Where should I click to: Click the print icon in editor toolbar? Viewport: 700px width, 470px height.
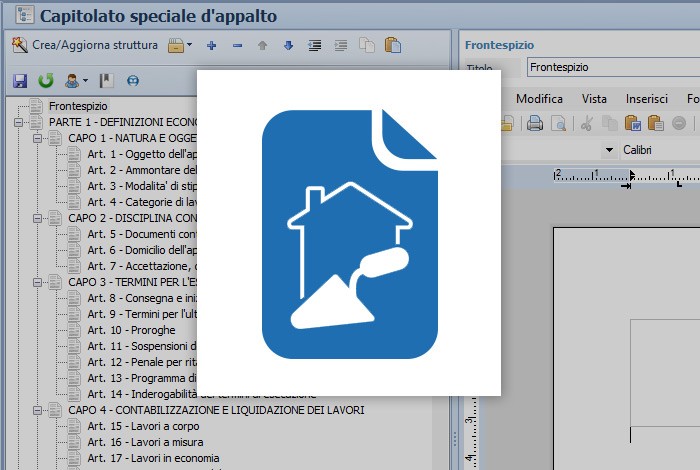[x=535, y=124]
